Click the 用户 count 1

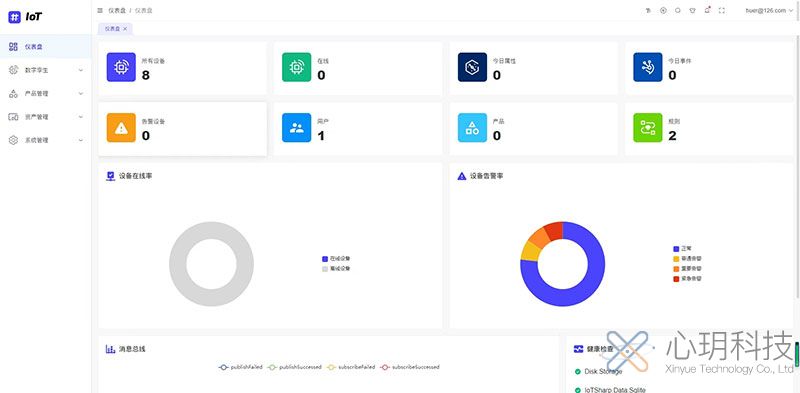[x=321, y=136]
